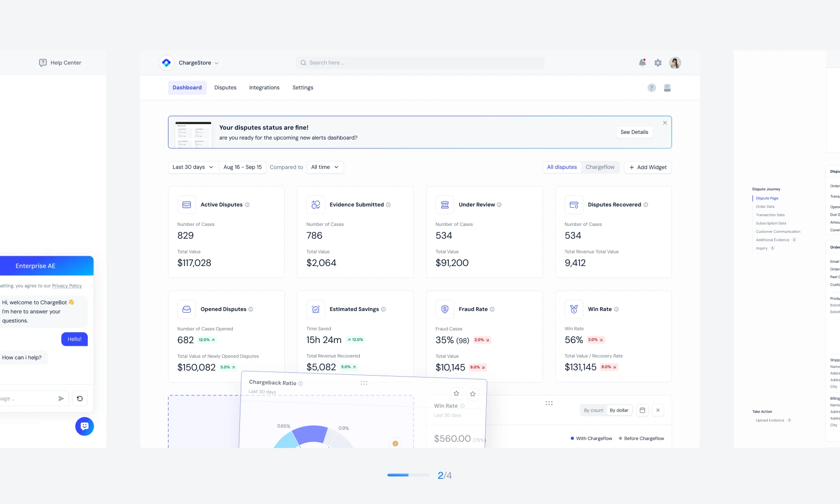Click the light blue donut chart segment
Image resolution: width=840 pixels, height=504 pixels.
pyautogui.click(x=286, y=441)
